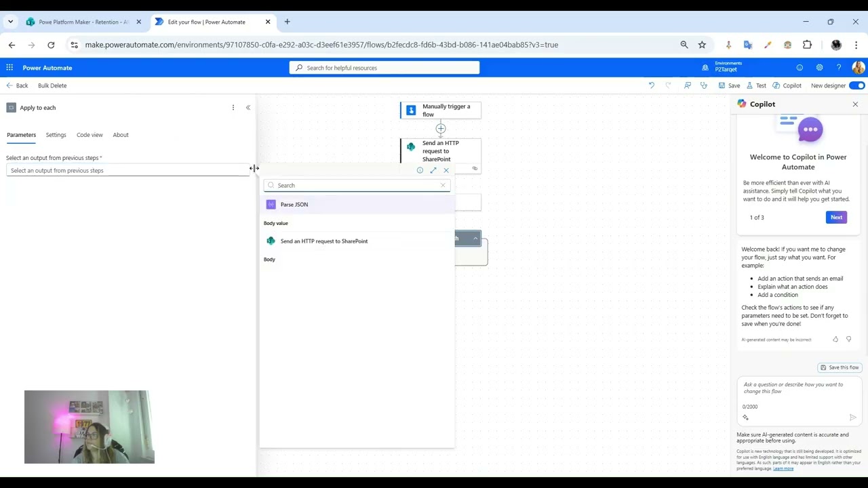Select Send an HTTP request to SharePoint group
Viewport: 868px width, 488px height.
coord(357,241)
